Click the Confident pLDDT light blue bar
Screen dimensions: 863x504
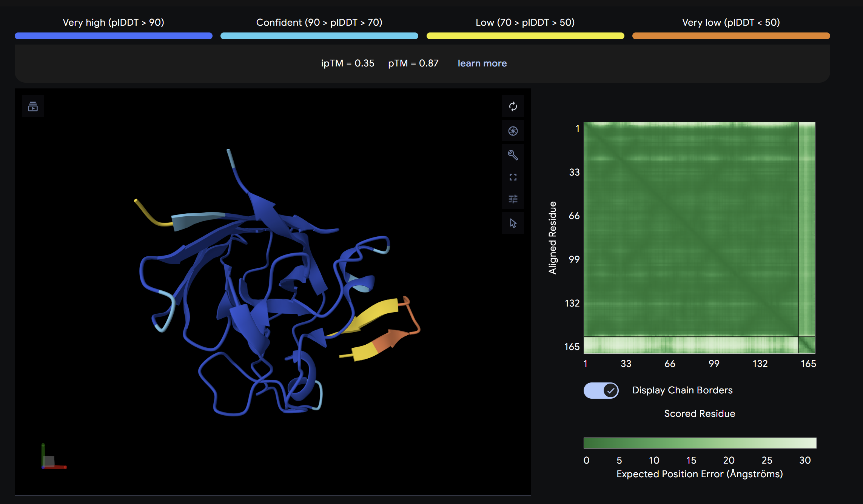(x=319, y=36)
